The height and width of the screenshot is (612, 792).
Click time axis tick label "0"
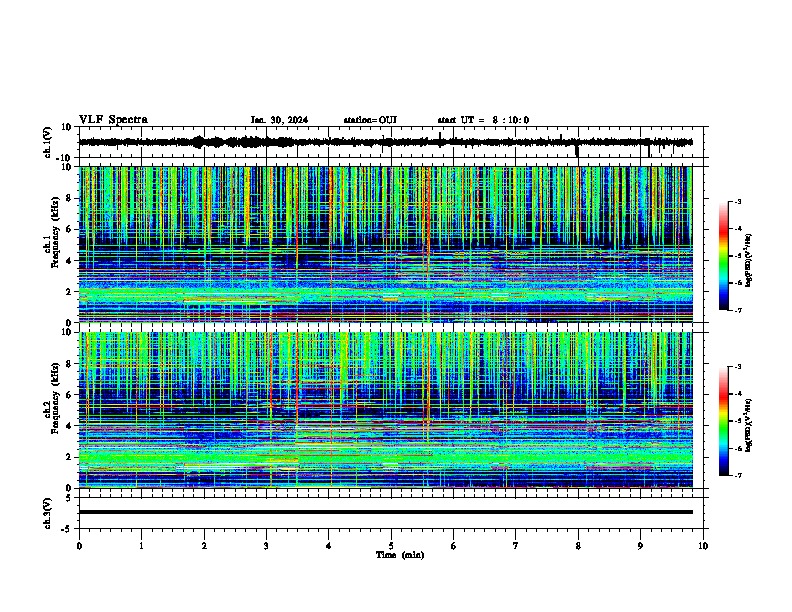click(x=79, y=546)
